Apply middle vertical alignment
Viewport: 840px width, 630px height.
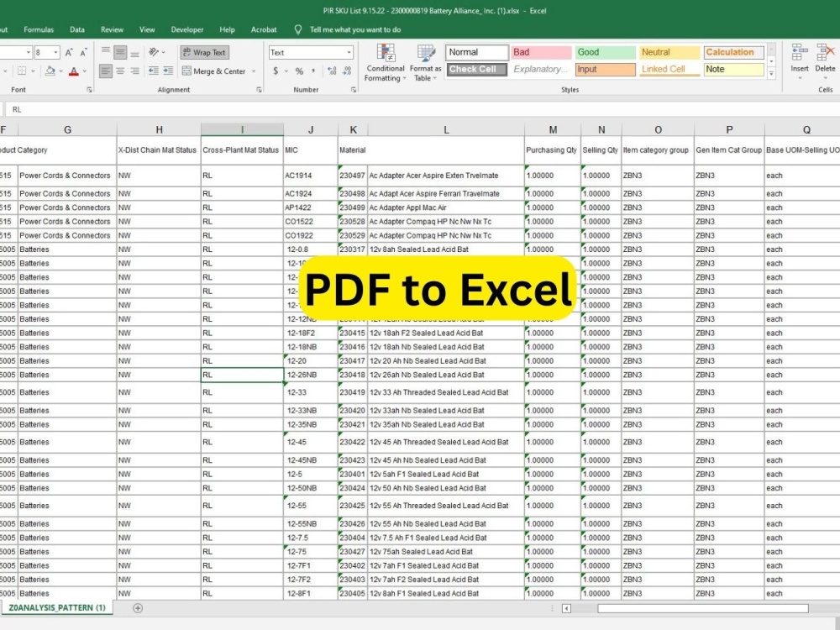pyautogui.click(x=120, y=52)
